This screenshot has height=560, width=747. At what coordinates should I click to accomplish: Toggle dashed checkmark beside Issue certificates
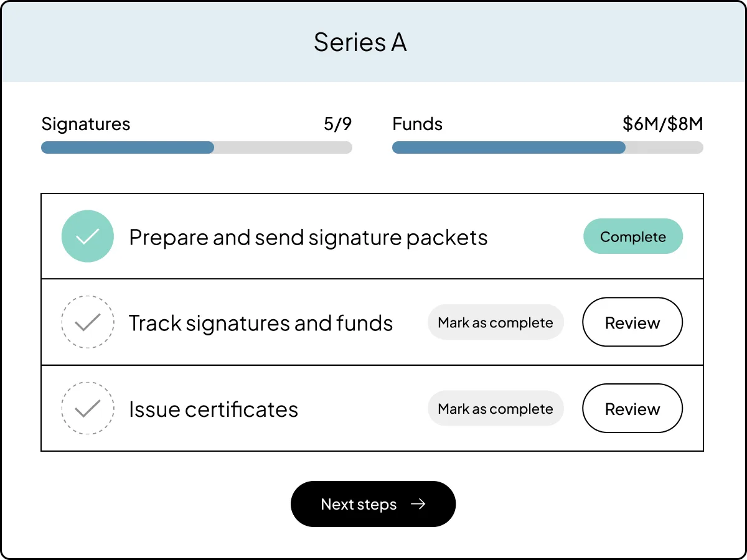click(88, 408)
